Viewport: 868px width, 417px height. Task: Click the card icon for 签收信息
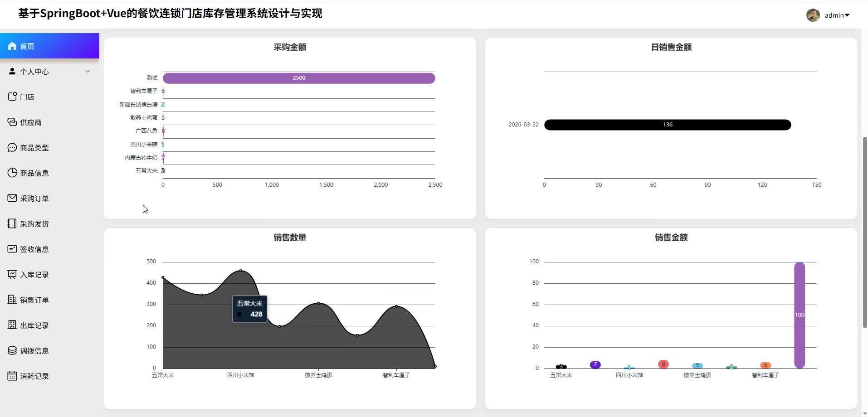12,249
